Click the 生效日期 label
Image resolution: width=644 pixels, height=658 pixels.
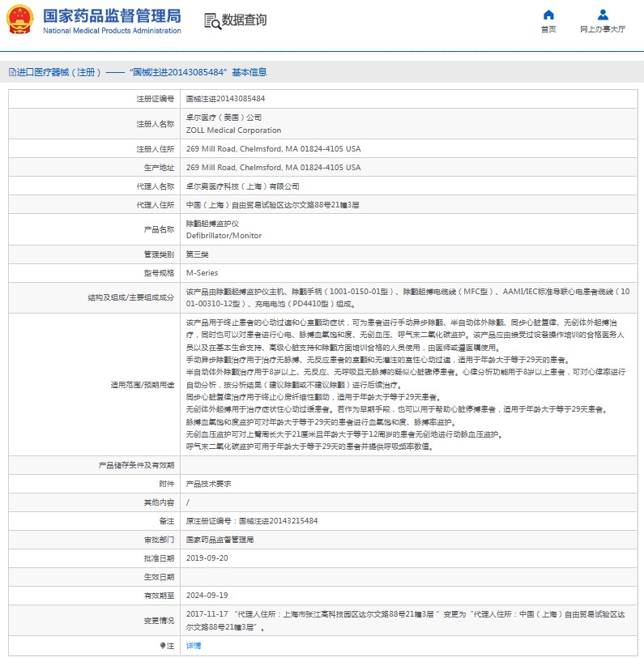pyautogui.click(x=159, y=577)
